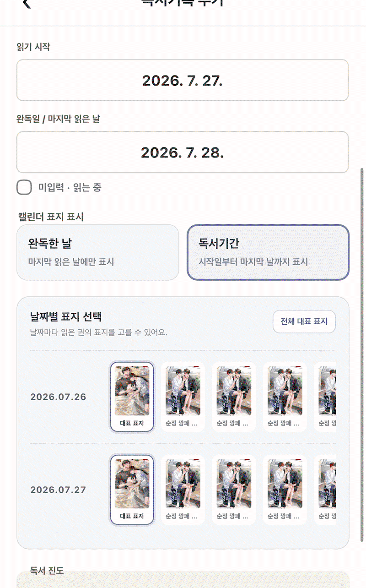Viewport: 366px width, 588px height.
Task: Pick third 순정 깡패 cover for 2026.07.26
Action: tap(285, 397)
